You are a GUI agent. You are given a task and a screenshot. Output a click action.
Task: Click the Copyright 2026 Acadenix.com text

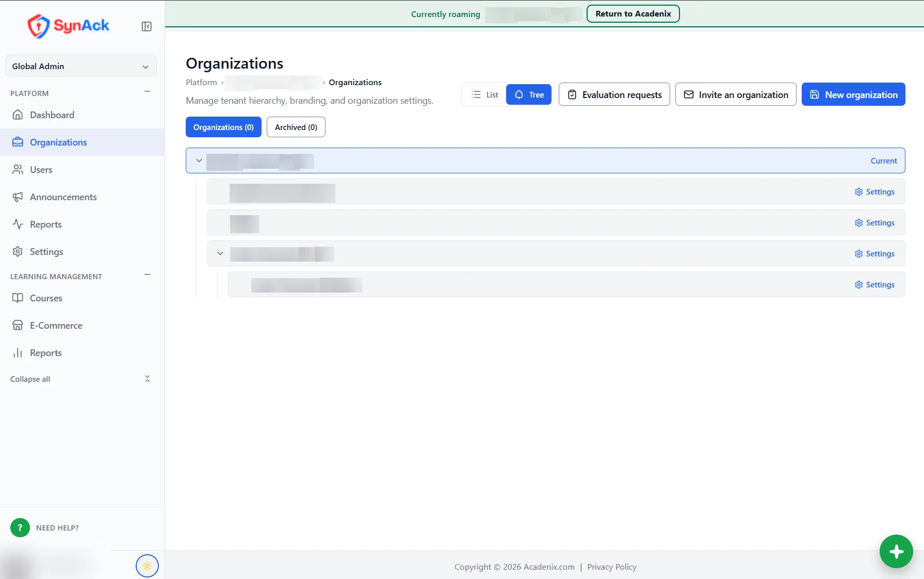click(514, 567)
